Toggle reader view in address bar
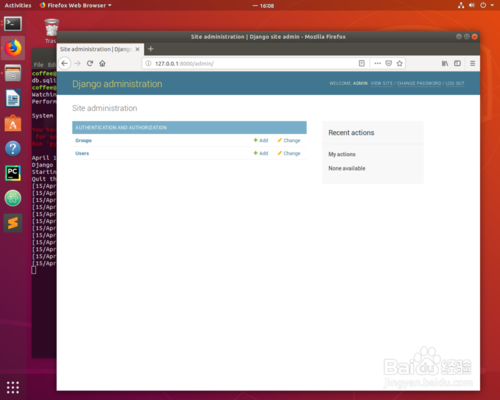The height and width of the screenshot is (400, 500). [362, 63]
